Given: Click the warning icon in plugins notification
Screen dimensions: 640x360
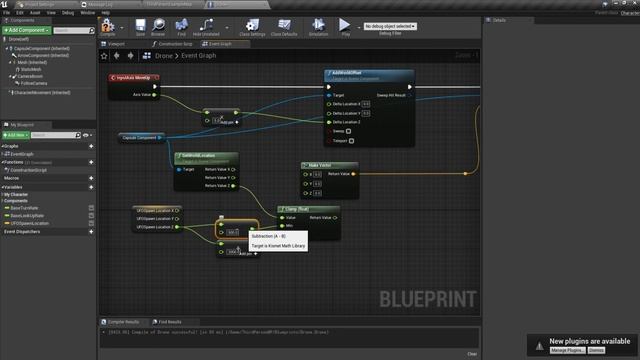Looking at the screenshot, I should pos(539,346).
